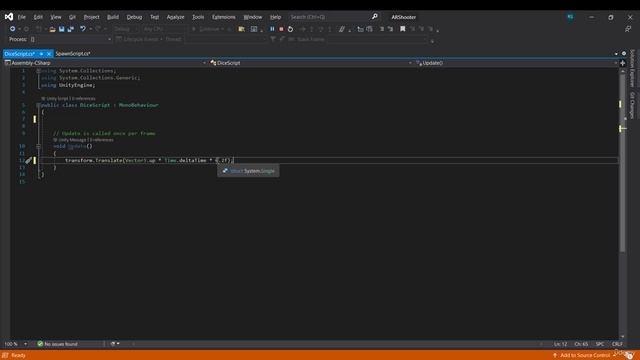The height and width of the screenshot is (360, 640).
Task: Open the Build menu
Action: (x=113, y=17)
